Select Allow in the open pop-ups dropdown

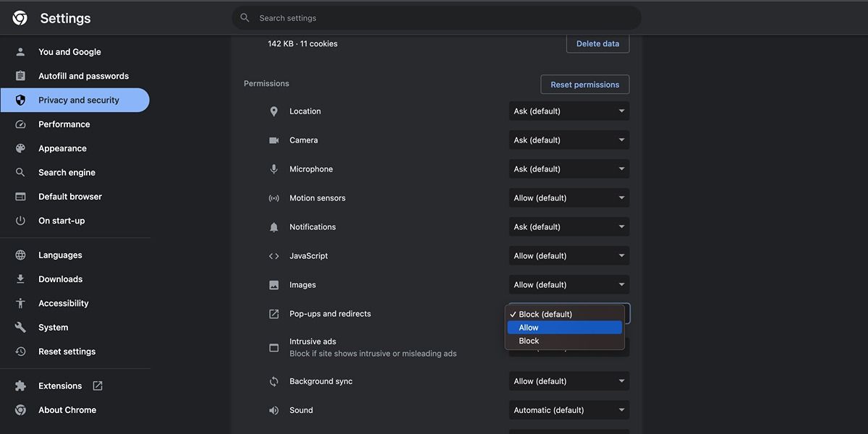(x=564, y=327)
